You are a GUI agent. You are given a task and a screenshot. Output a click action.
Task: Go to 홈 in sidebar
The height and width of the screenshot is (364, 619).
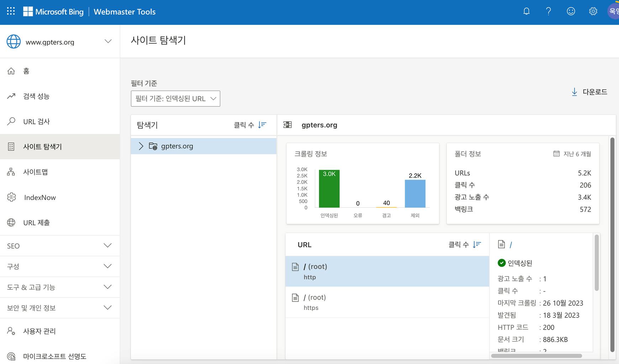tap(60, 71)
